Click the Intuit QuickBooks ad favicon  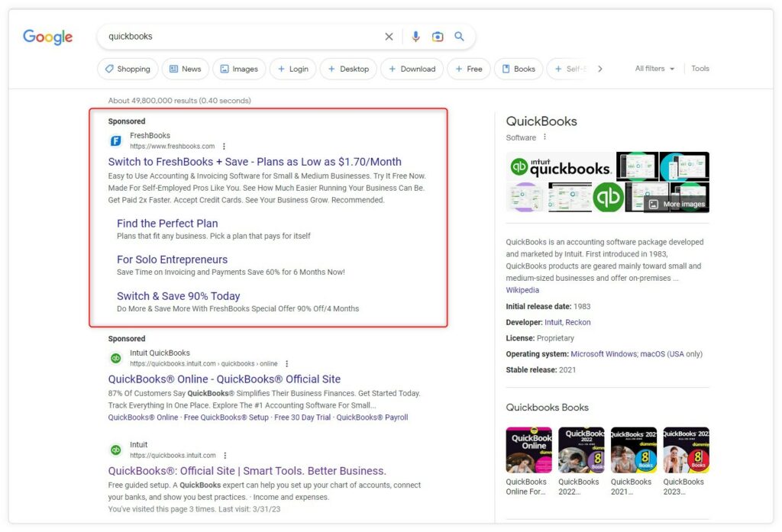coord(116,358)
